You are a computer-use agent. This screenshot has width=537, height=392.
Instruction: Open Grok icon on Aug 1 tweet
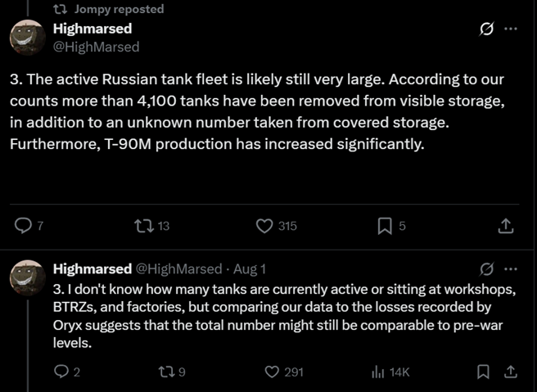[x=486, y=268]
